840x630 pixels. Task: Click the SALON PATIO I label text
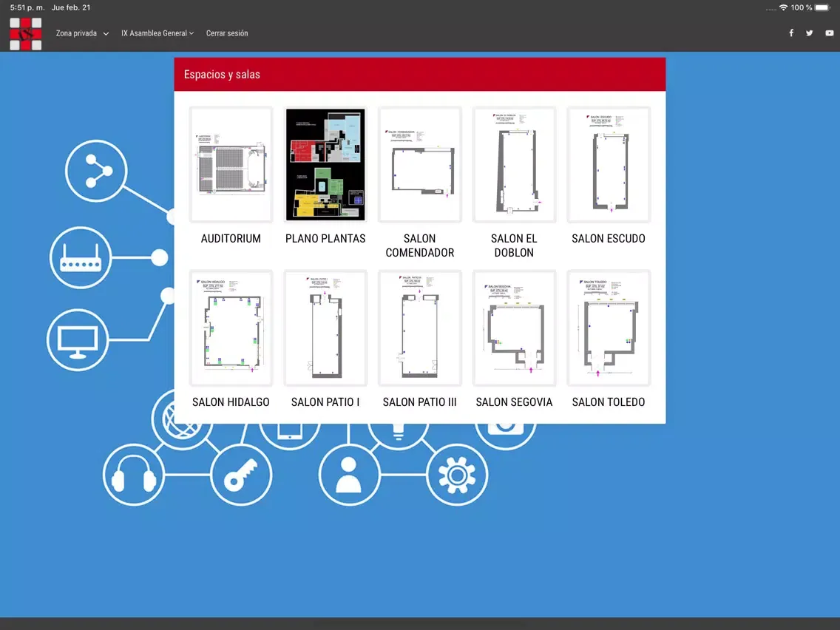[x=325, y=402]
